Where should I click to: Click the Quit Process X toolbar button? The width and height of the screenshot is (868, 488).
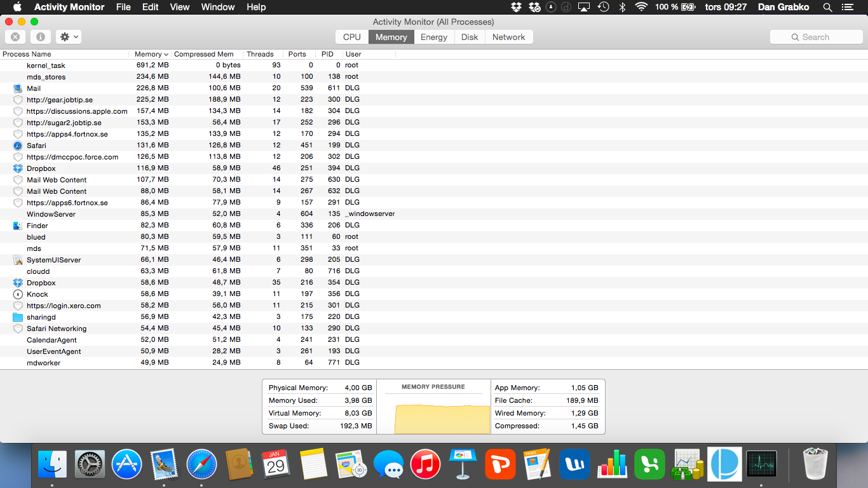coord(15,37)
